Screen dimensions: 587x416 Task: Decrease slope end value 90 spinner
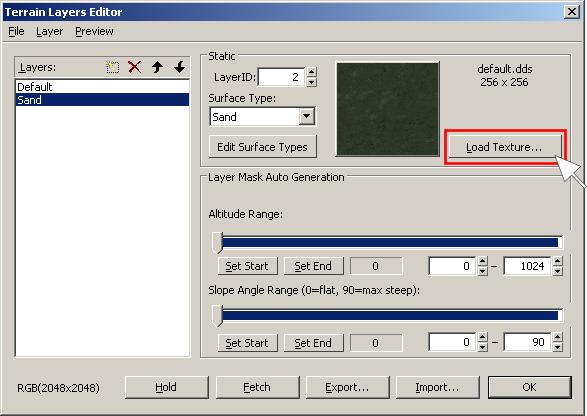[x=558, y=347]
